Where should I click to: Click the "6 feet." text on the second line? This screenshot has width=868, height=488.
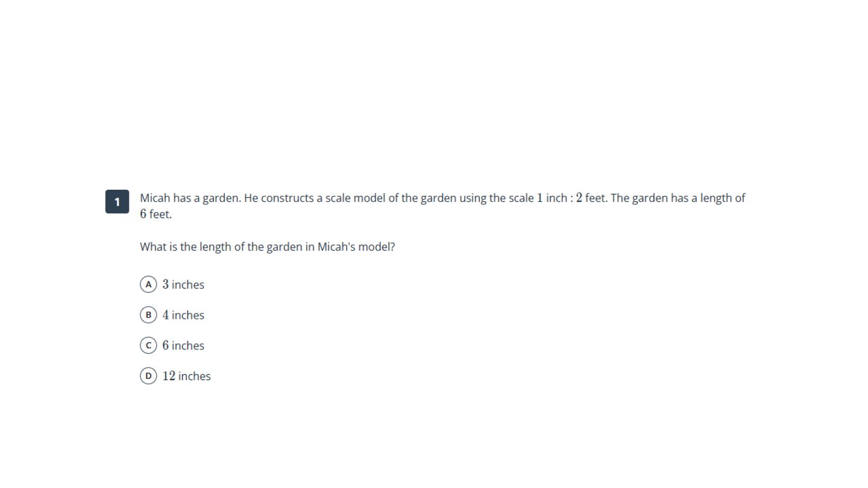156,214
